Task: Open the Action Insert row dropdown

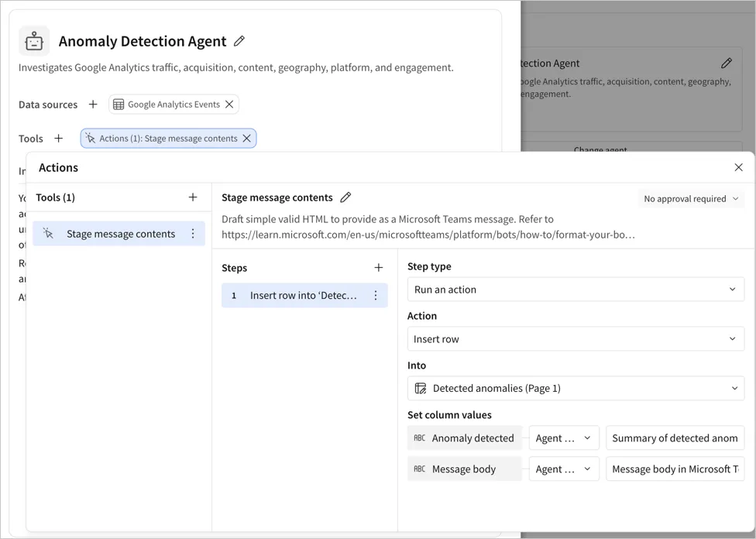Action: (576, 339)
